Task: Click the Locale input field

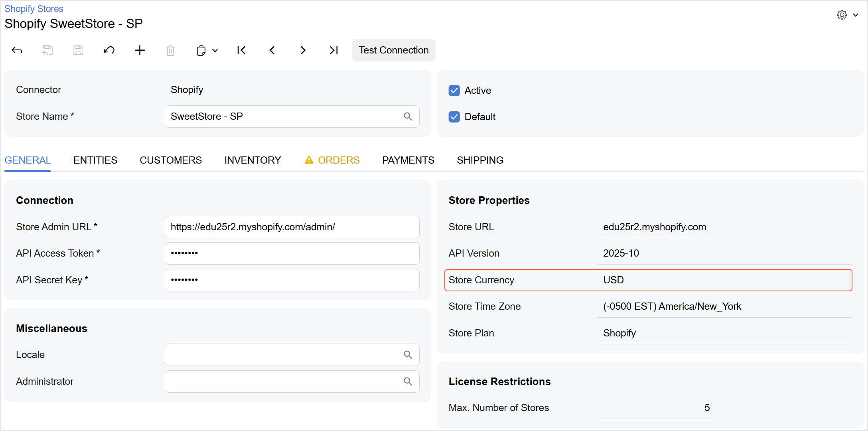Action: click(x=292, y=355)
